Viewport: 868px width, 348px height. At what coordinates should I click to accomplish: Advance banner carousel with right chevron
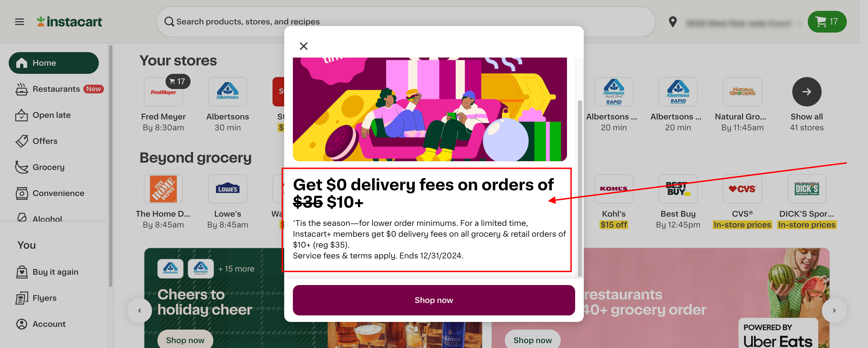[834, 310]
